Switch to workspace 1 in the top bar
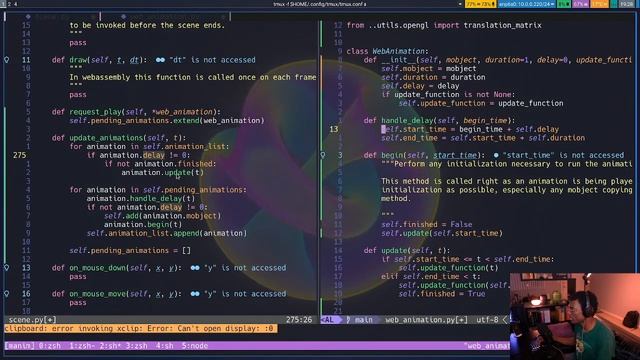 click(3, 4)
